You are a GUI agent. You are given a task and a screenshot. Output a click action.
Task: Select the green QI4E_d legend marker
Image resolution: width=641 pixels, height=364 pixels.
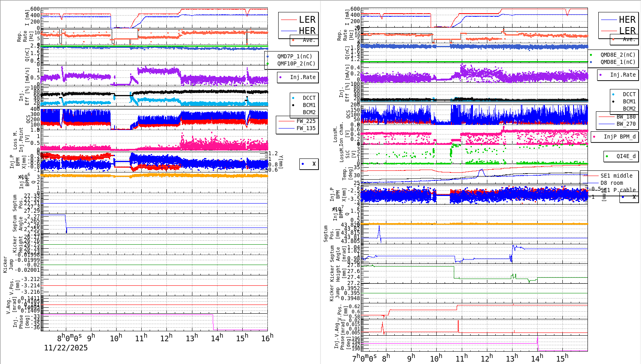[x=607, y=156]
